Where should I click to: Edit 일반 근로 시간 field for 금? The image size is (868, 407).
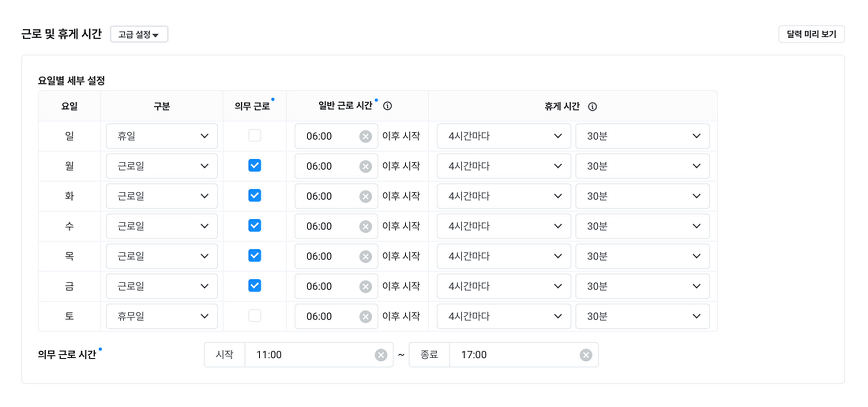click(x=336, y=286)
